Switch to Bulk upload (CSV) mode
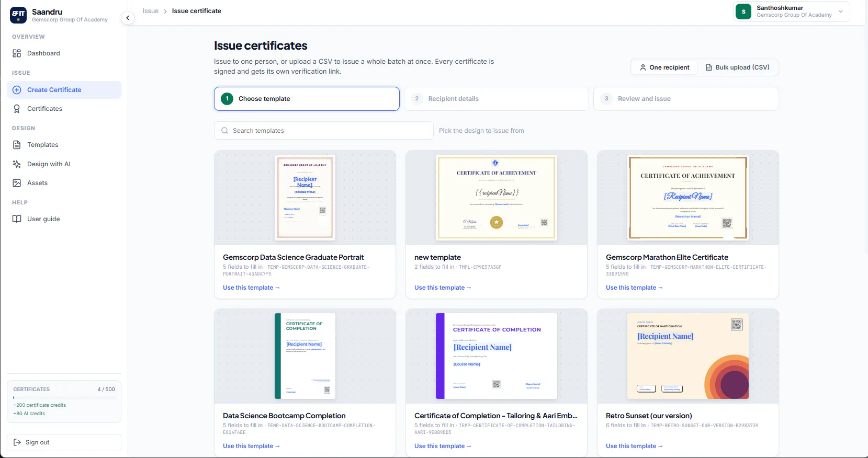The image size is (868, 458). coord(737,67)
